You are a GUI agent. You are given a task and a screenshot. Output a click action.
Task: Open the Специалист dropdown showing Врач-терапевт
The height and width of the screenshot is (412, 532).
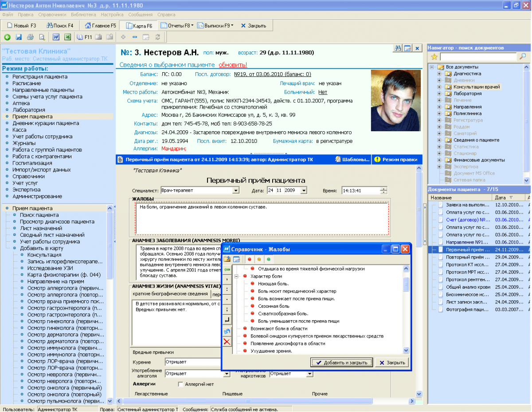click(x=236, y=191)
